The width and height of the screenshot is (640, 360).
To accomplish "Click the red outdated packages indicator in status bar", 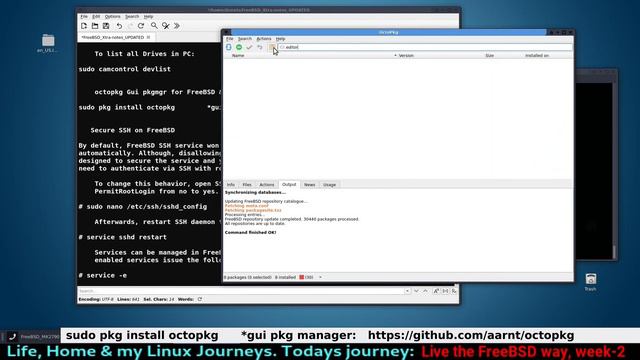I will coord(306,277).
